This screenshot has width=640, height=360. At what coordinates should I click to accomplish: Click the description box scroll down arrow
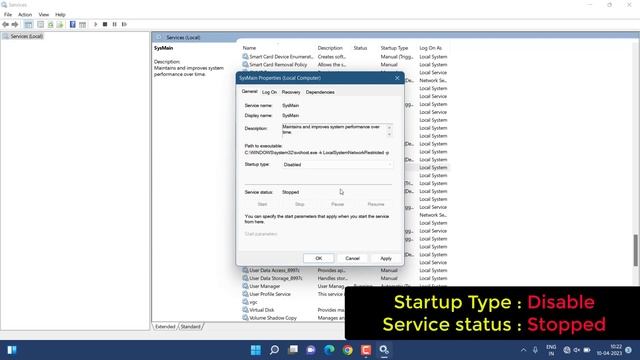coord(389,134)
